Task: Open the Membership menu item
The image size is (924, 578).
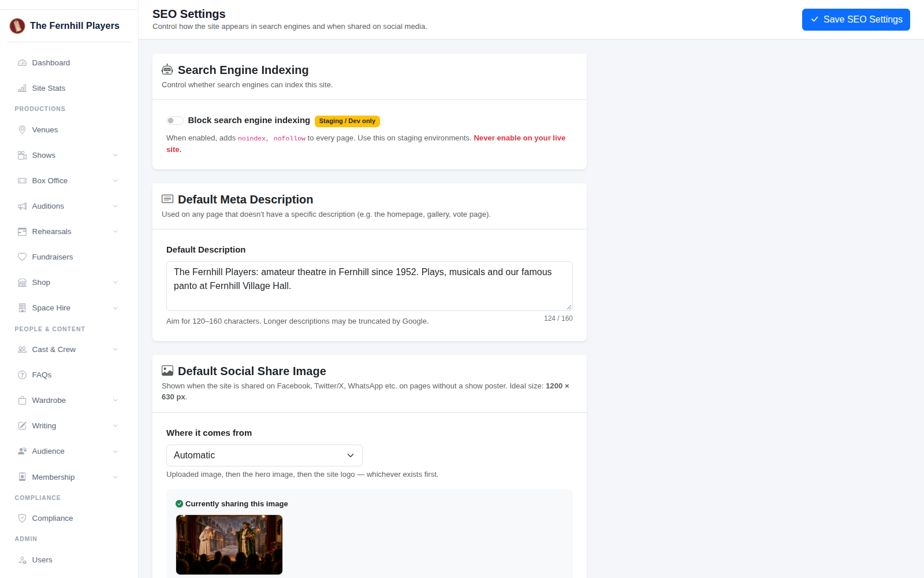Action: coord(69,477)
